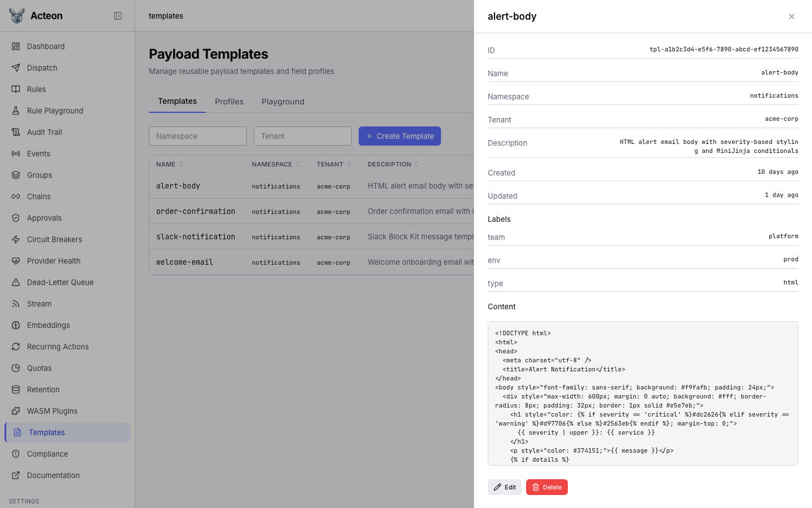Close the alert-body detail panel
The height and width of the screenshot is (508, 812).
792,16
